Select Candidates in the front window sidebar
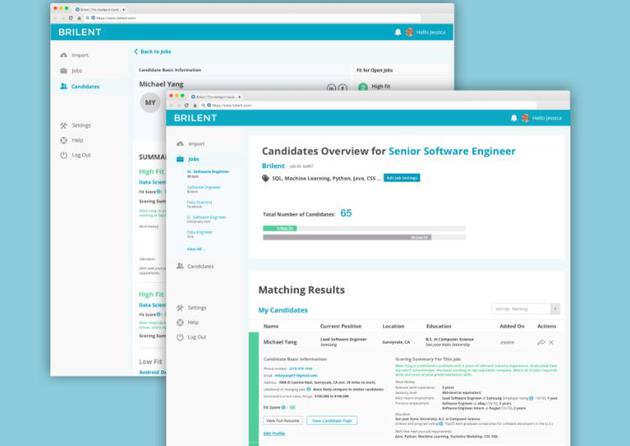 tap(200, 266)
